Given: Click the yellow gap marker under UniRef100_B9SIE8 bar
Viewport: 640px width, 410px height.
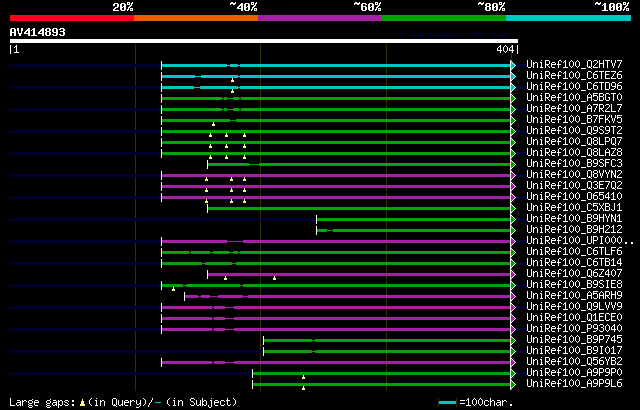Looking at the screenshot, I should pos(173,289).
